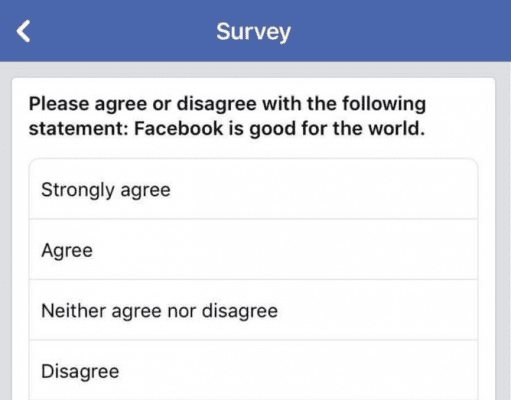Respond with the Disagree row

(254, 370)
